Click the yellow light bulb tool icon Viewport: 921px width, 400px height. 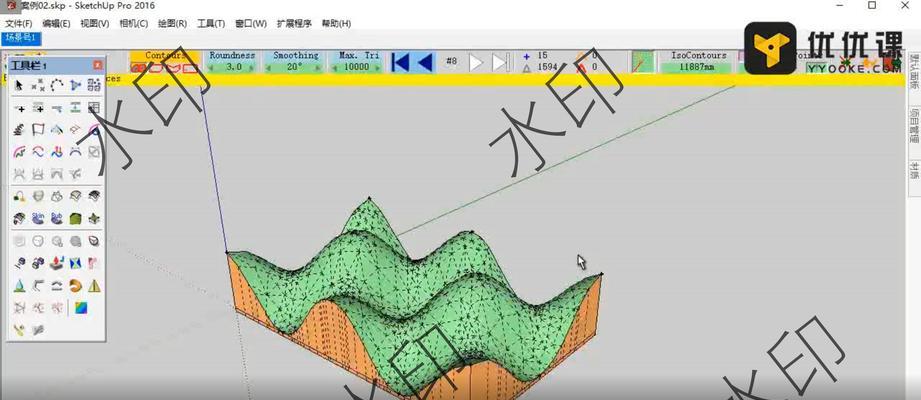pyautogui.click(x=19, y=196)
